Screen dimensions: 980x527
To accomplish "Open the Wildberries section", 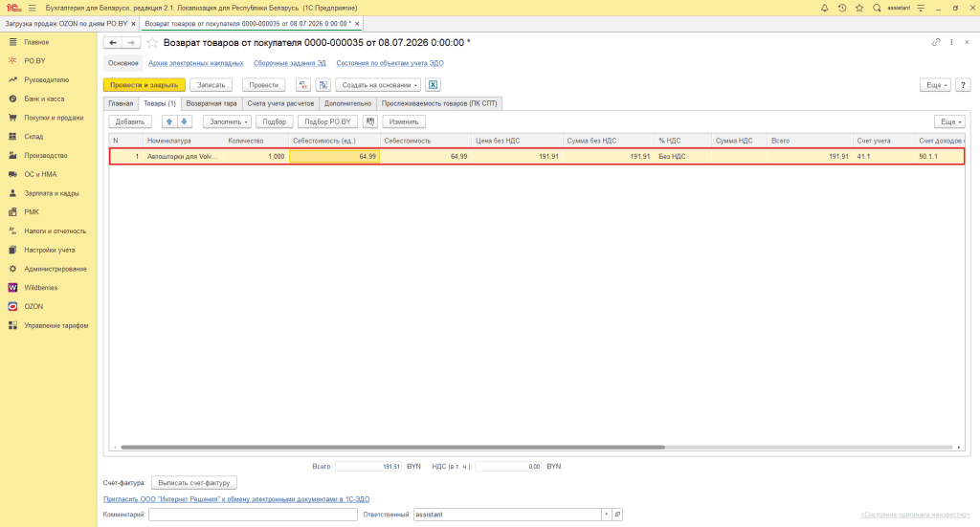I will [40, 288].
